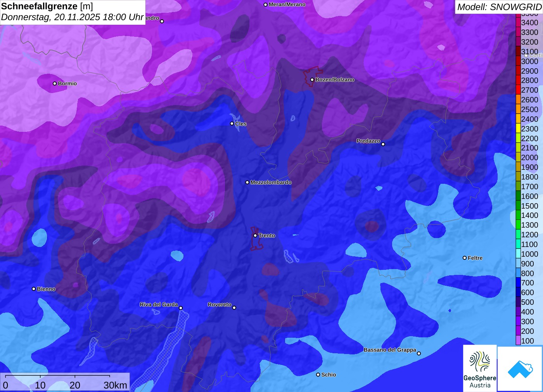Pick the 1600 m legend color swatch
Screen dimensions: 543x392
(x=518, y=196)
